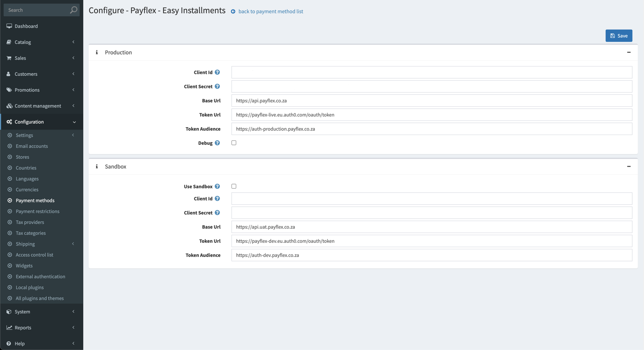Screen dimensions: 644x350
Task: Enable the Debug checkbox
Action: pos(234,143)
